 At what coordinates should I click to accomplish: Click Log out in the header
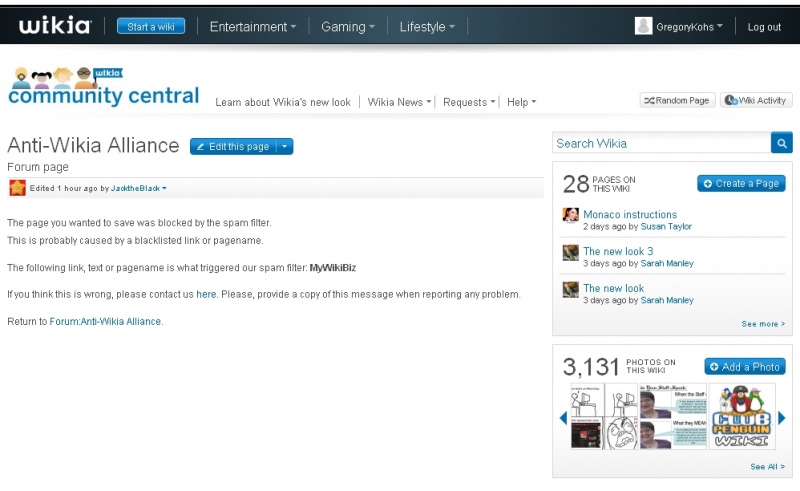tap(764, 27)
